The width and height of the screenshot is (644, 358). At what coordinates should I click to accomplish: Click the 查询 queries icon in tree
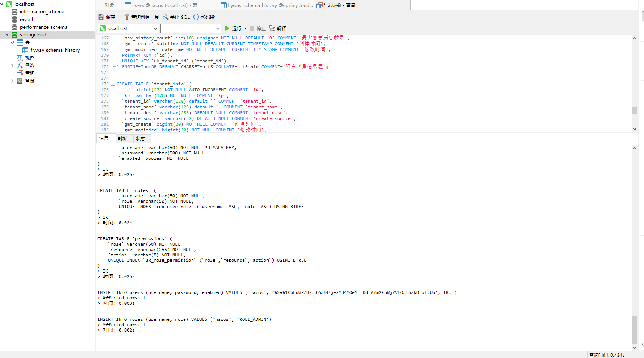pos(20,73)
